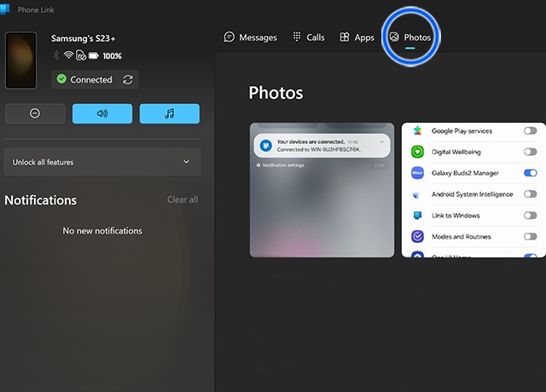Open the app settings list screenshot
Viewport: 546px width, 392px height.
(473, 190)
